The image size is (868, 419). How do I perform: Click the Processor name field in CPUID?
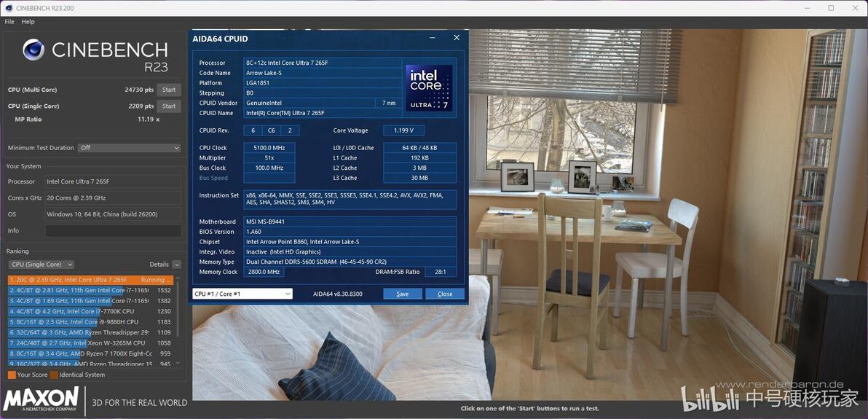(323, 63)
